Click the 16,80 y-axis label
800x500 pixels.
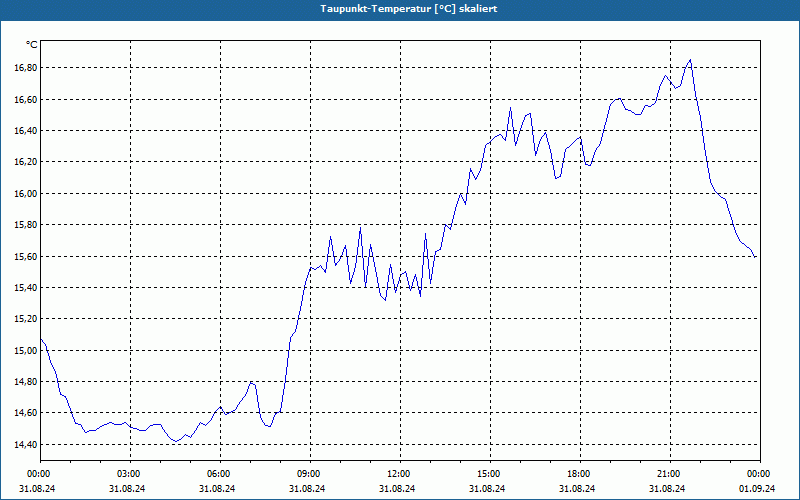pos(26,68)
